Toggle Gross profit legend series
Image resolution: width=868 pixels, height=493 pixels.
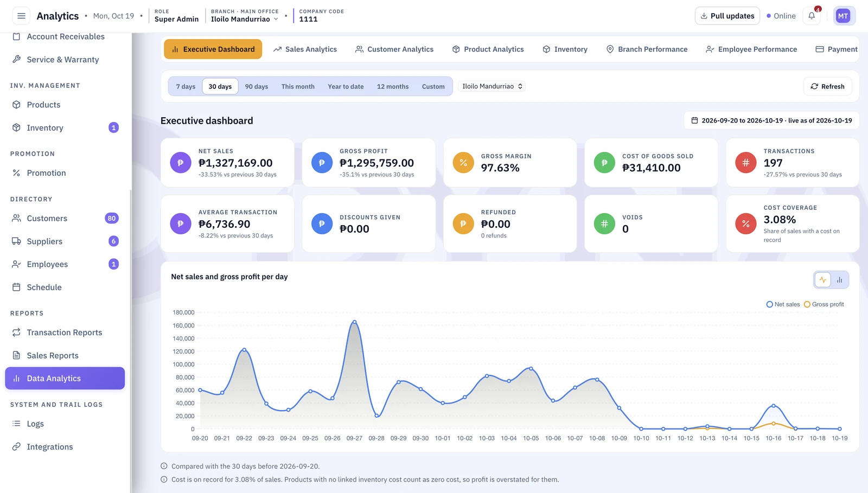coord(824,304)
